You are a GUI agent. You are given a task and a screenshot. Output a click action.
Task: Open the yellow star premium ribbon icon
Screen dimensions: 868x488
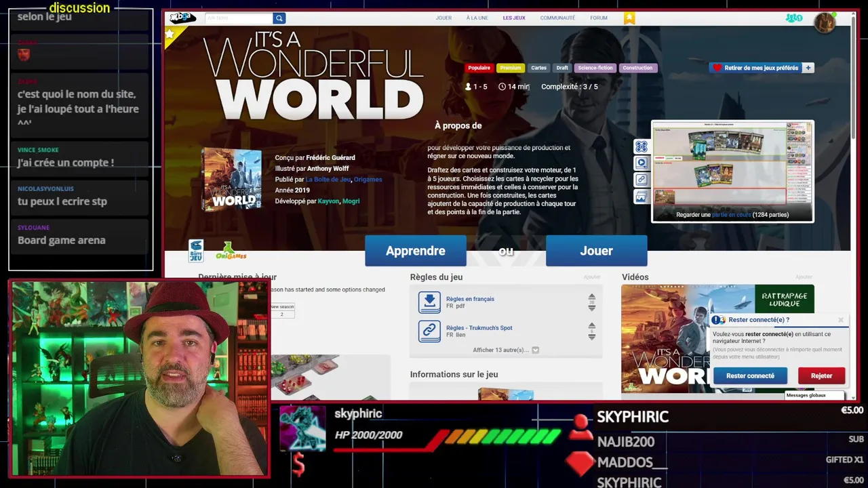tap(629, 18)
